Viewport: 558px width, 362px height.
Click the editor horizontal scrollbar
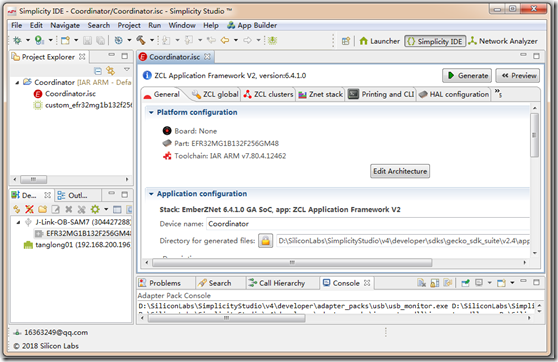(x=292, y=263)
